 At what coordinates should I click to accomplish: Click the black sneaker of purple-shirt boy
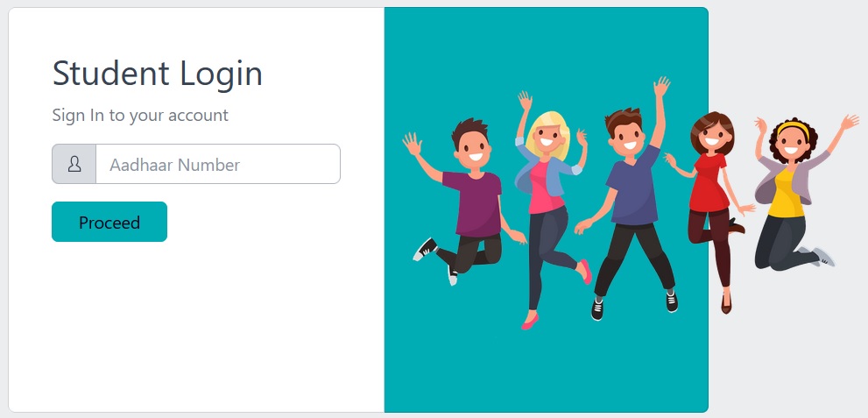coord(425,249)
